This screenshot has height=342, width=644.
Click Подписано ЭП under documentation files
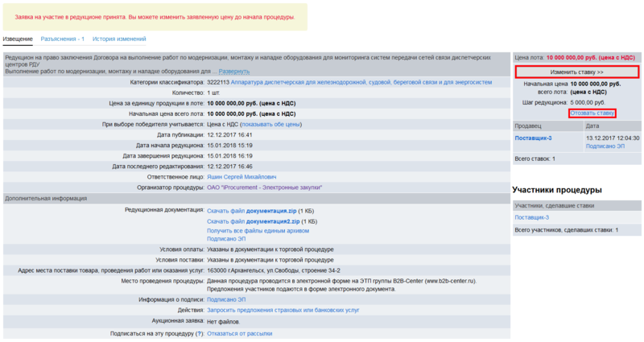click(226, 239)
